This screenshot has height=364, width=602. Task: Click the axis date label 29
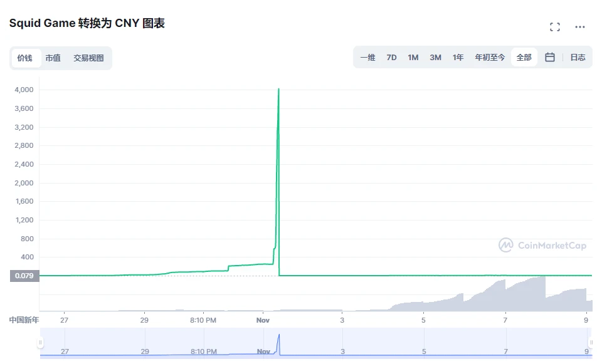coord(144,320)
